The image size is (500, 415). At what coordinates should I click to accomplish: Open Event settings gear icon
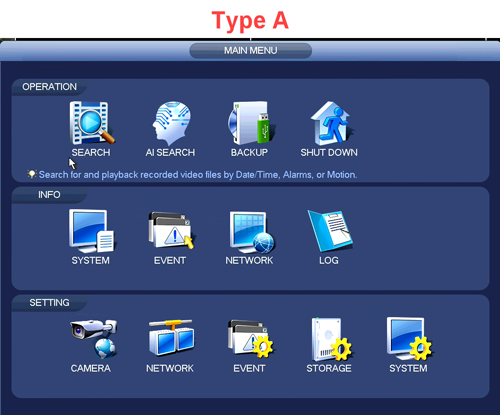[x=251, y=339]
